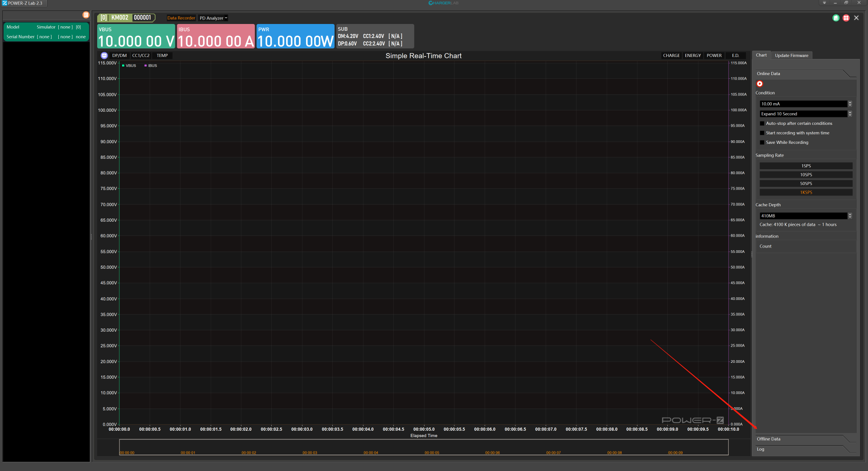
Task: Click the orange list icon in device panel
Action: pos(86,15)
